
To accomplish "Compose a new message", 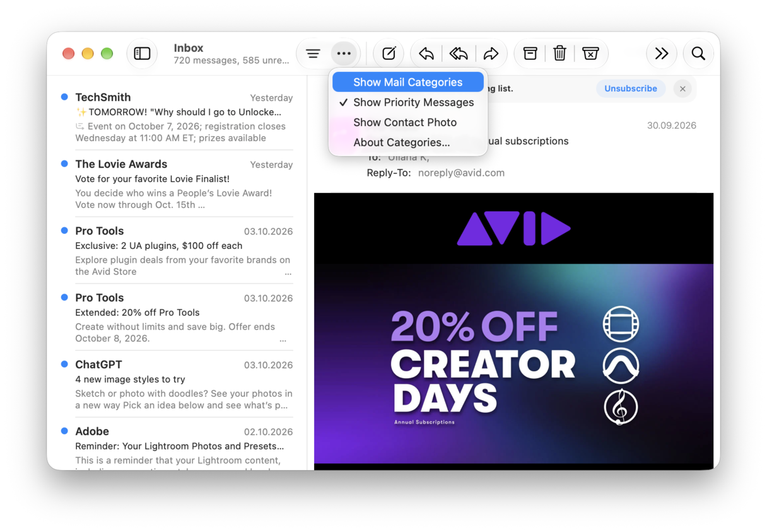I will pos(389,54).
